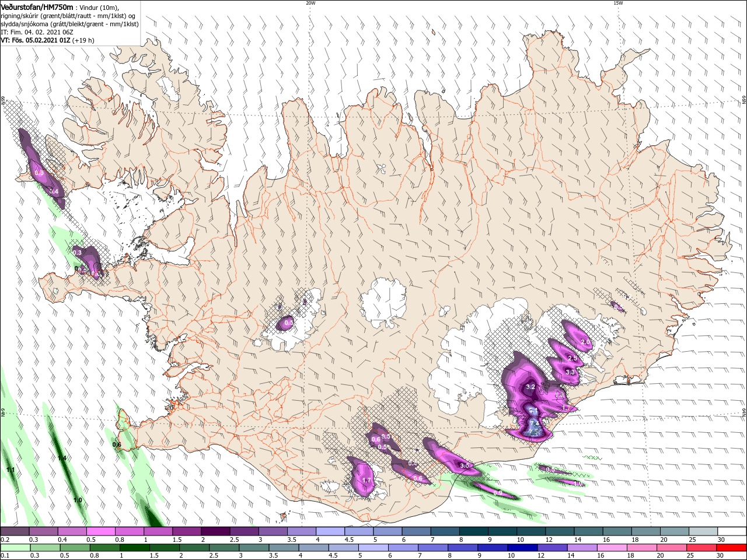Click the 3.5 snowfall value on the map
Viewport: 747px width, 560px height.
click(x=465, y=466)
